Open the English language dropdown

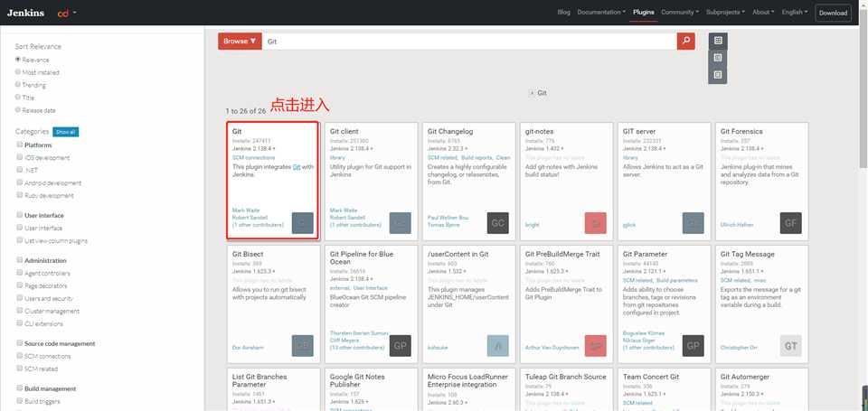click(x=795, y=12)
